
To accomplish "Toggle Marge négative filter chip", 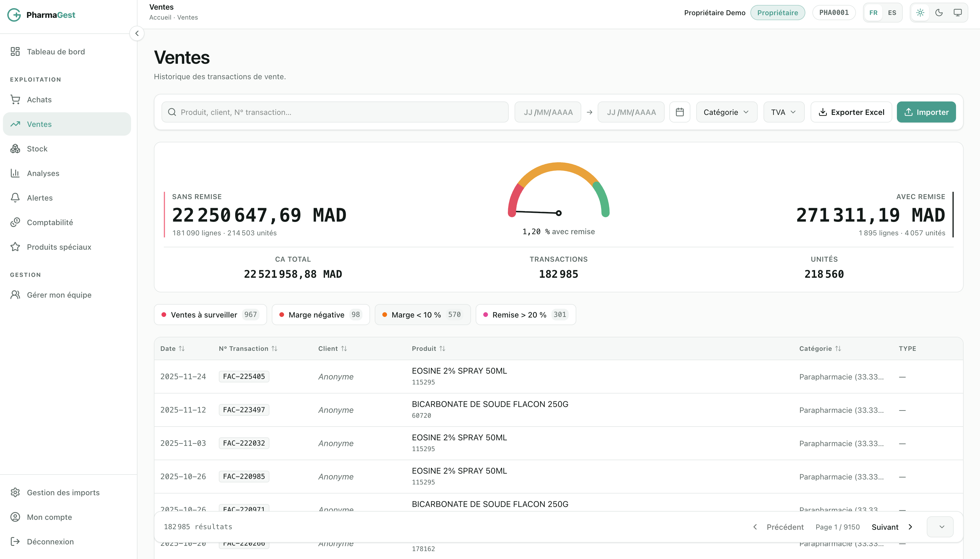I will pyautogui.click(x=321, y=315).
